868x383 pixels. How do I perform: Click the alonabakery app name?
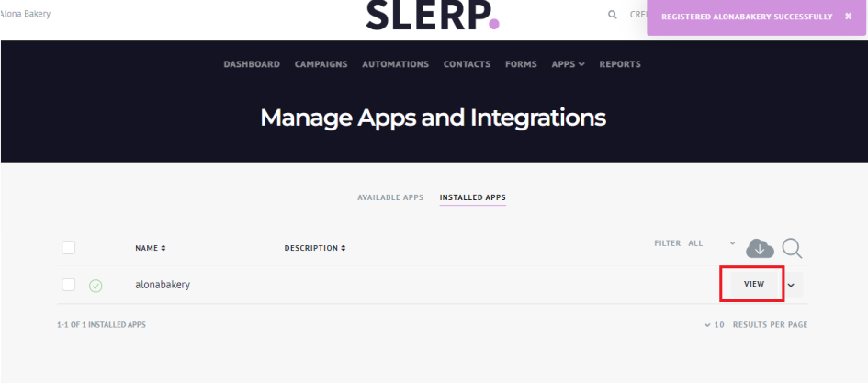click(x=163, y=285)
